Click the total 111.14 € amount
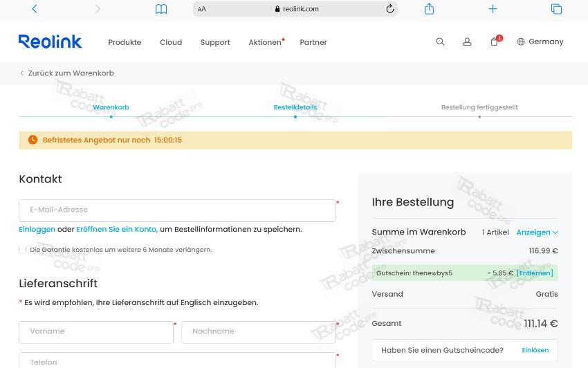588x368 pixels. pyautogui.click(x=540, y=323)
